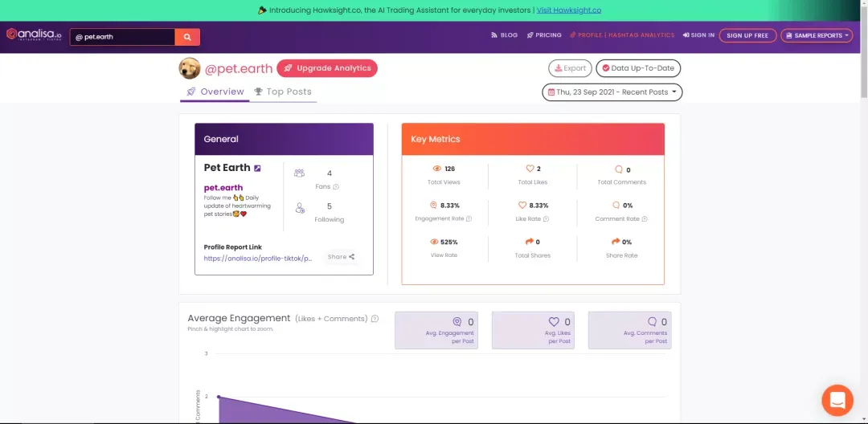Screen dimensions: 868x424
Task: Click the Share Rate arrow icon
Action: (x=616, y=242)
